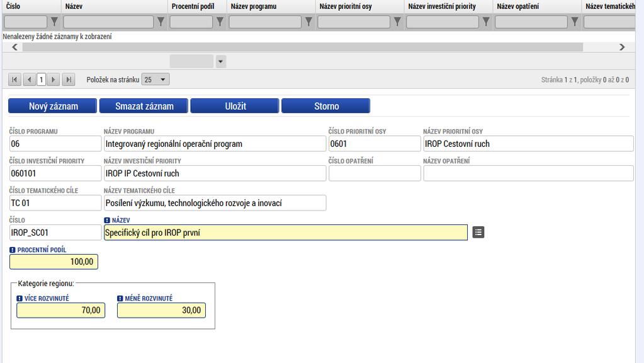Sort by the Název opatření column header
This screenshot has width=644, height=363.
pos(518,6)
